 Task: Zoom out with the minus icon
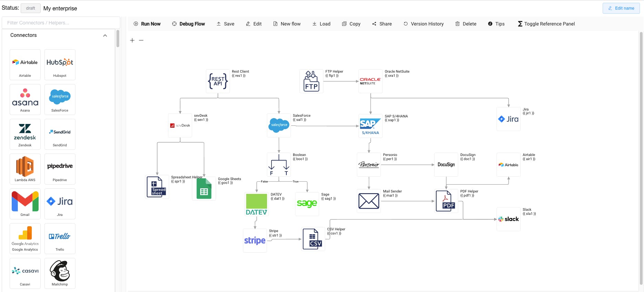141,40
